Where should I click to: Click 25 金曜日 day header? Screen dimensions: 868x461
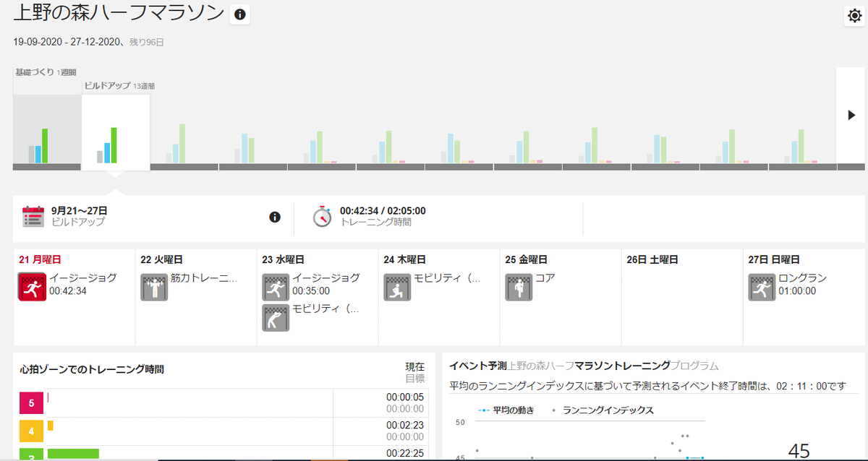[x=526, y=259]
